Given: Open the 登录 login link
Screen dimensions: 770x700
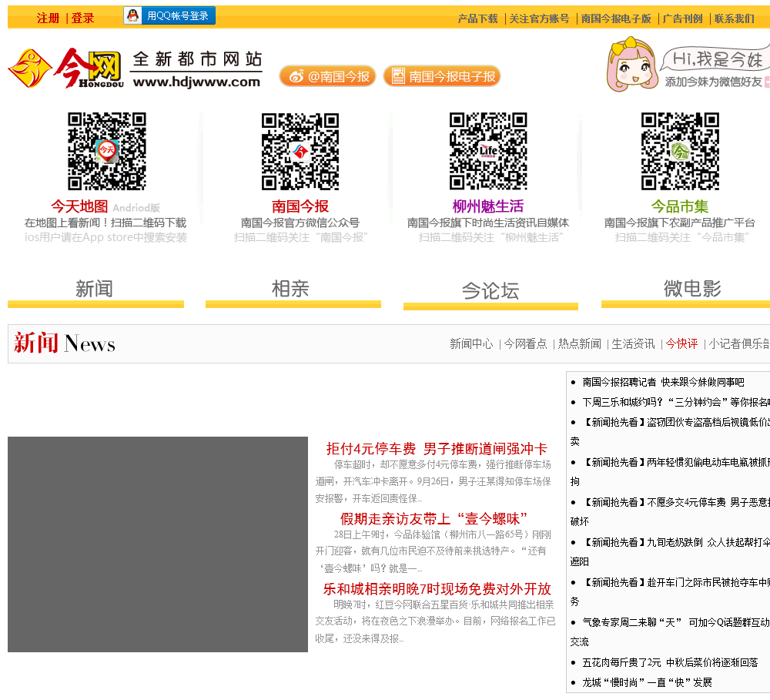Looking at the screenshot, I should [x=82, y=18].
